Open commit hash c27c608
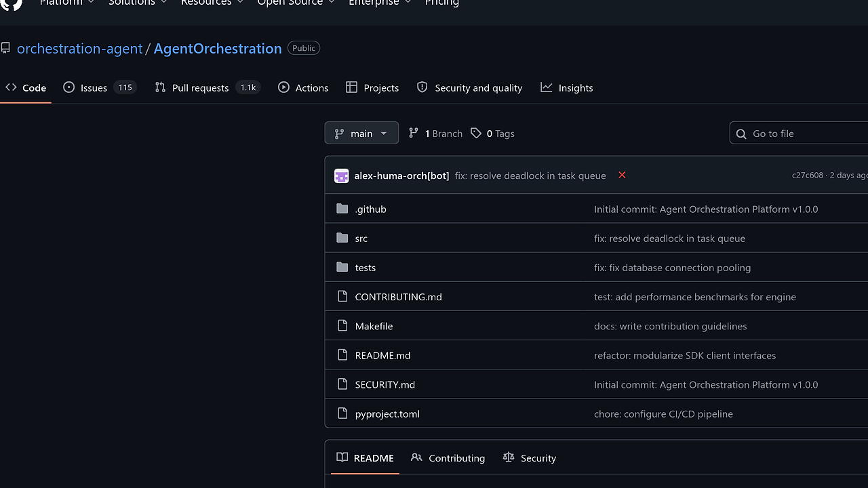Viewport: 868px width, 488px height. 807,175
